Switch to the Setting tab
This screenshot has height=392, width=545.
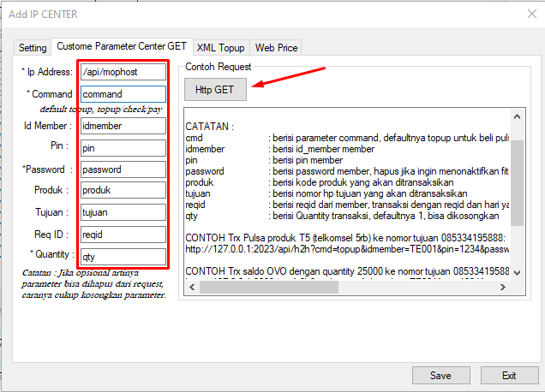tap(33, 48)
